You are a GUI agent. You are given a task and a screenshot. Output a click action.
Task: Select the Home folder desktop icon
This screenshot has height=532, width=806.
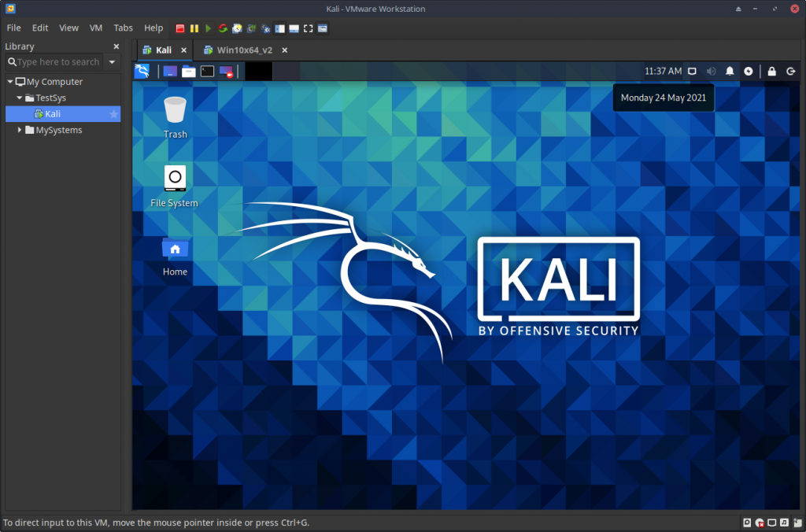coord(175,257)
